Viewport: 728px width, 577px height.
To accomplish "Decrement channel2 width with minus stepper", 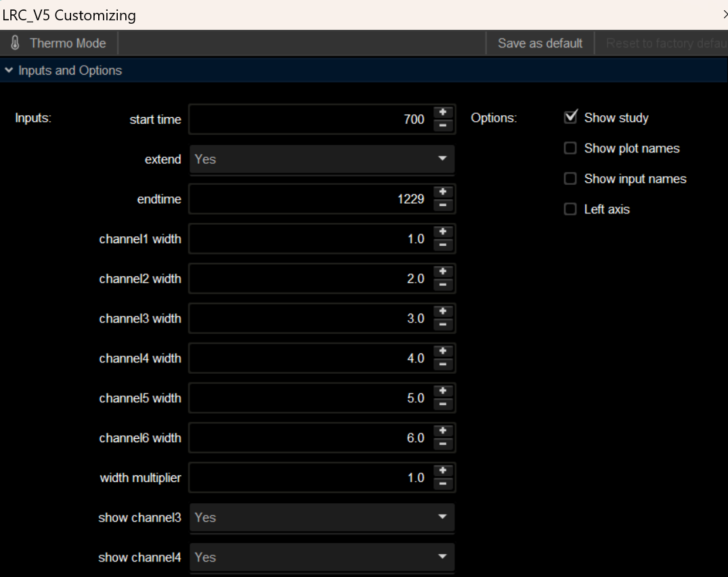I will coord(443,285).
